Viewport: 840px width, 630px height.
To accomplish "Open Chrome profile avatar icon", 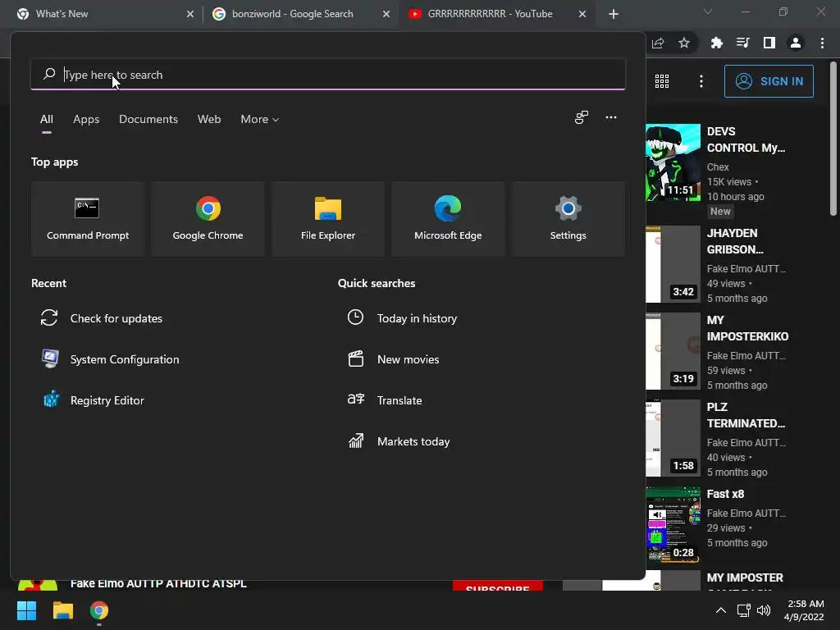I will (x=796, y=43).
